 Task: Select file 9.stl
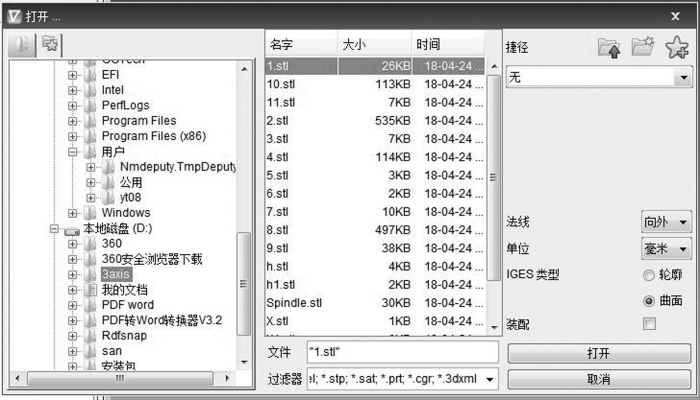(375, 248)
